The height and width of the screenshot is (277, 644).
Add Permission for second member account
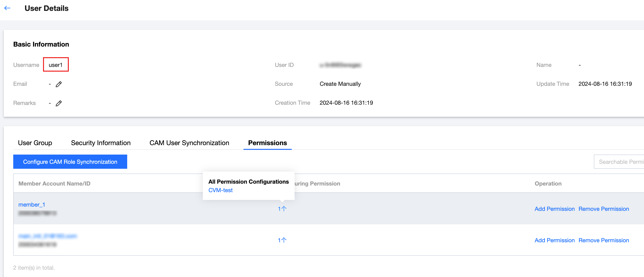click(554, 240)
